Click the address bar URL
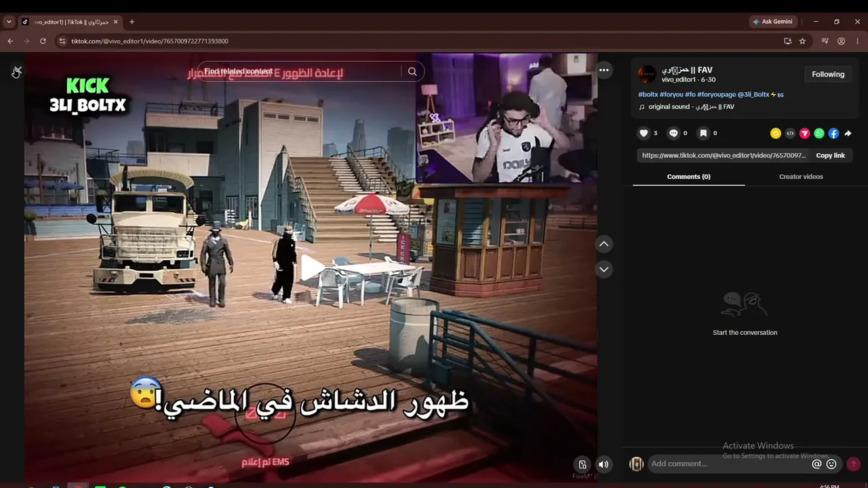 pos(149,41)
